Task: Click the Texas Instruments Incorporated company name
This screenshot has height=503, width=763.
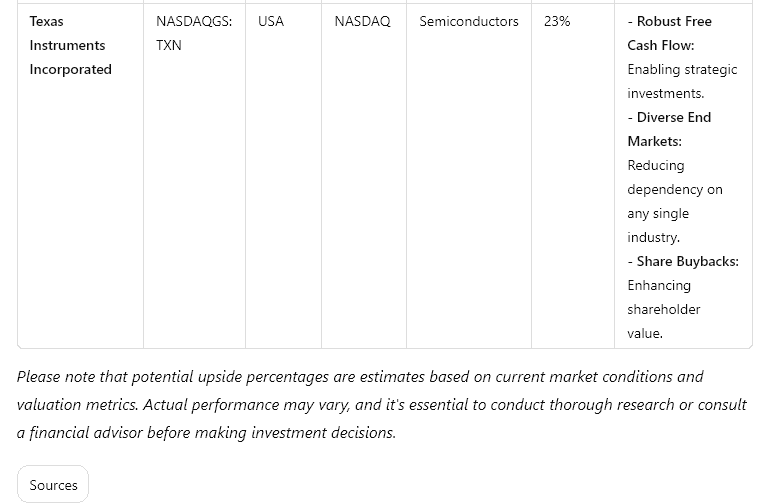Action: pyautogui.click(x=71, y=45)
